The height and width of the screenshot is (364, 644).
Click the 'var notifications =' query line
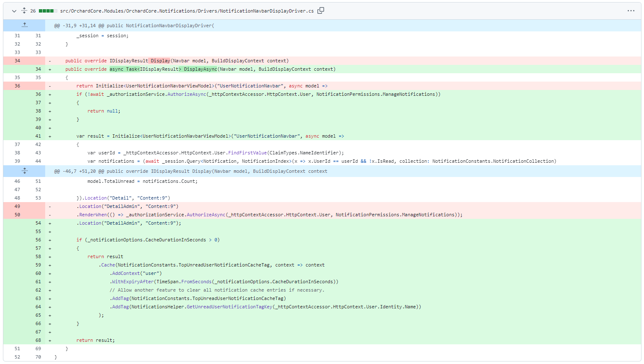point(322,161)
